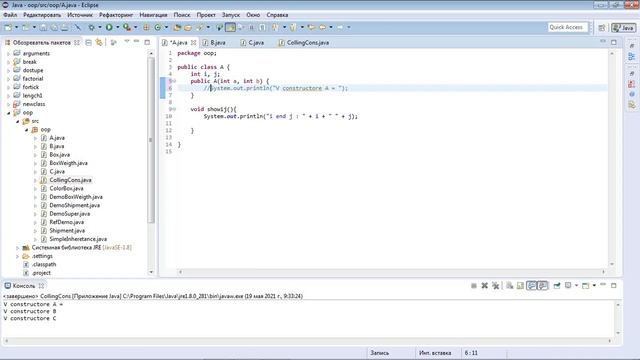640x360 pixels.
Task: Open the New Console View dropdown
Action: coord(594,286)
